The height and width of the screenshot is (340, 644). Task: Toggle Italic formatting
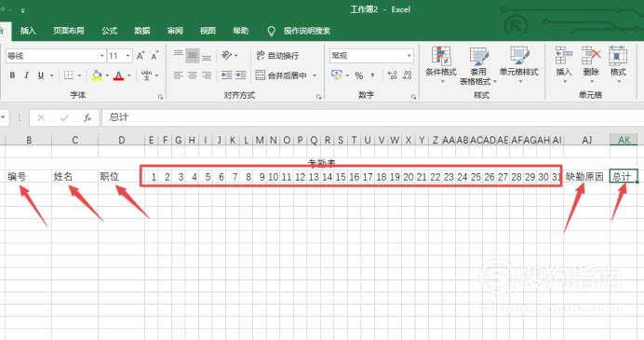[x=26, y=75]
